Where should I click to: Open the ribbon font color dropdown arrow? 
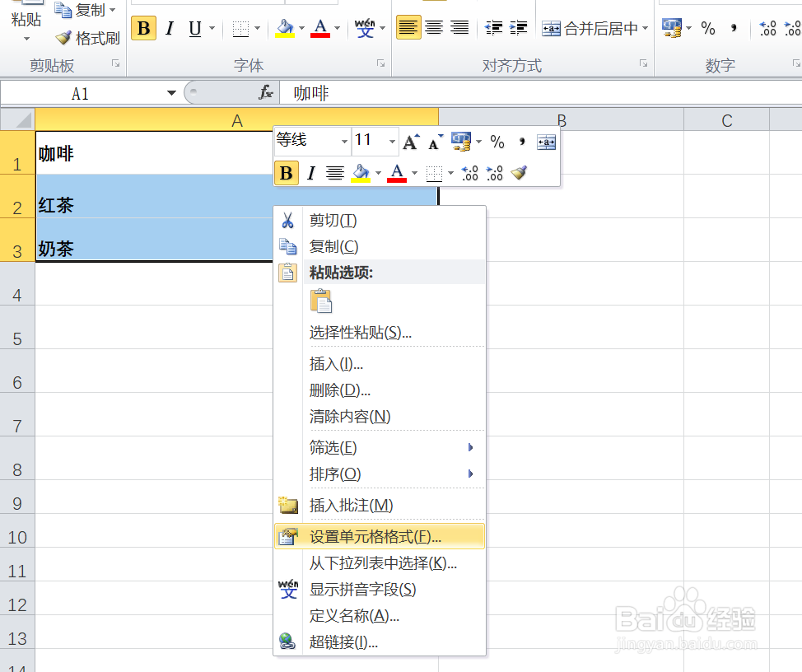click(337, 28)
